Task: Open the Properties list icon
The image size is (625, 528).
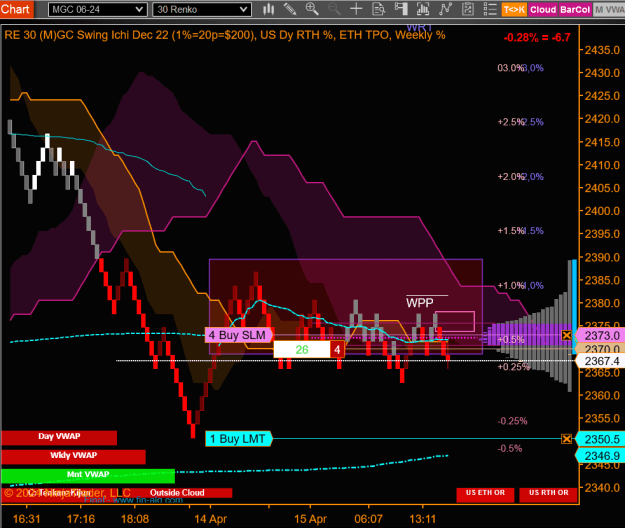Action: click(x=489, y=9)
